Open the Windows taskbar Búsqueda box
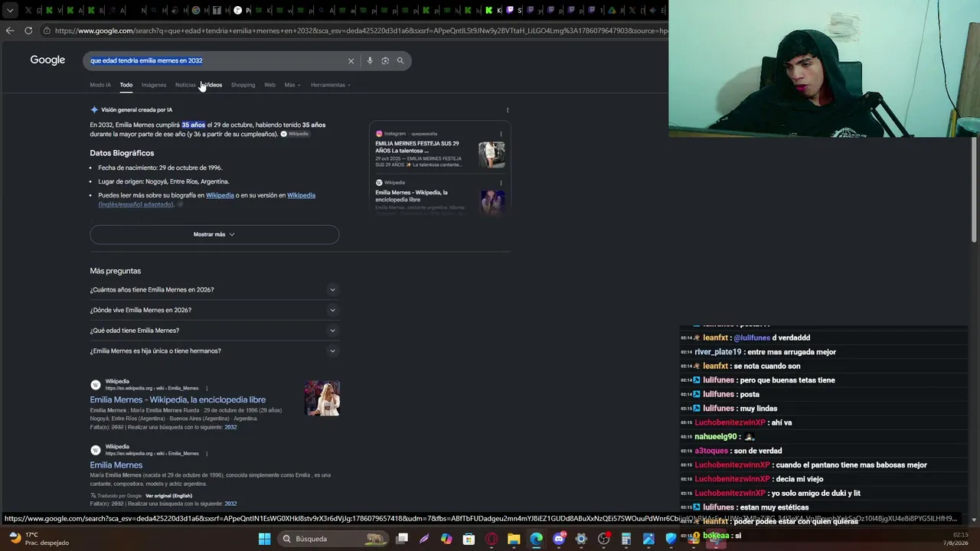This screenshot has height=551, width=980. pyautogui.click(x=332, y=539)
